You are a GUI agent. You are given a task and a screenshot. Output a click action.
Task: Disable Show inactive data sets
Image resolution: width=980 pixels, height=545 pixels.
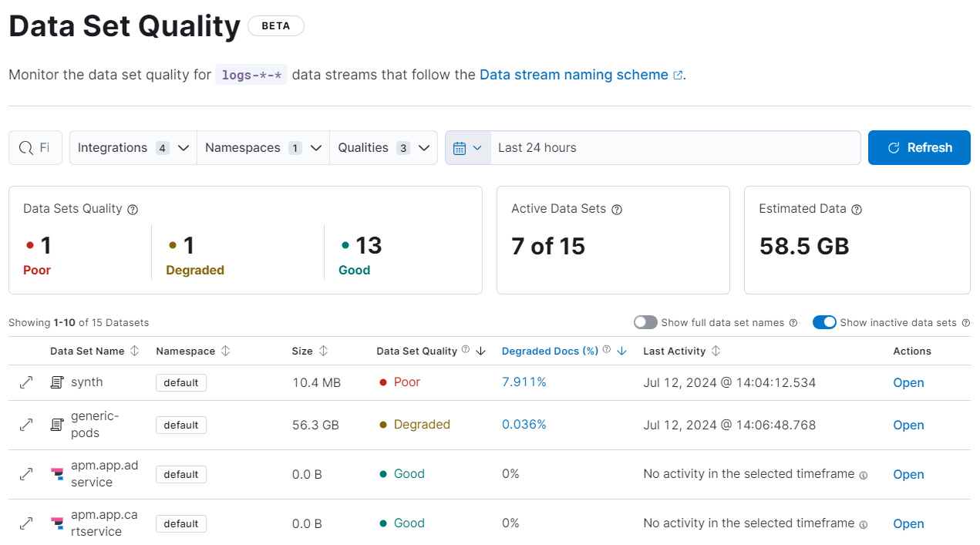tap(824, 322)
